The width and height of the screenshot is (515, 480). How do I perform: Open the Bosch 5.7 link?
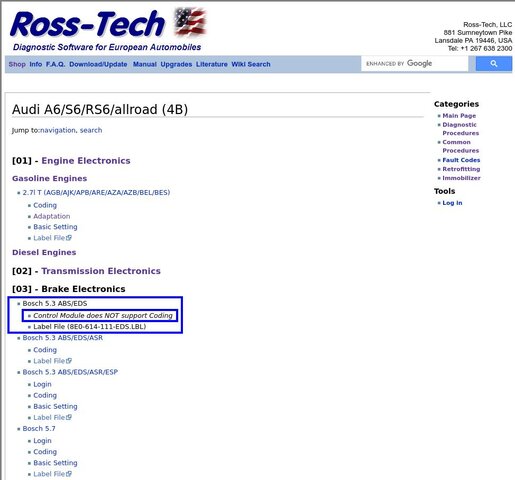click(x=39, y=429)
